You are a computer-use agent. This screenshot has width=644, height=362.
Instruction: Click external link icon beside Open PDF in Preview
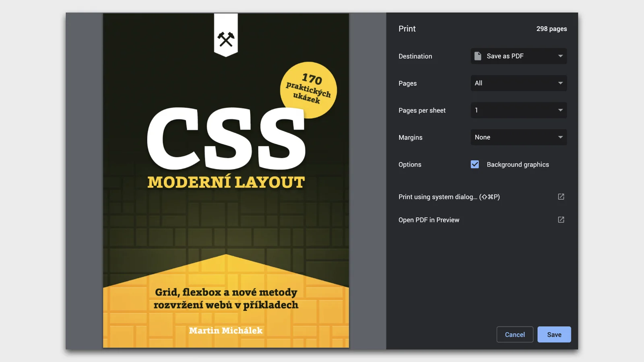561,220
